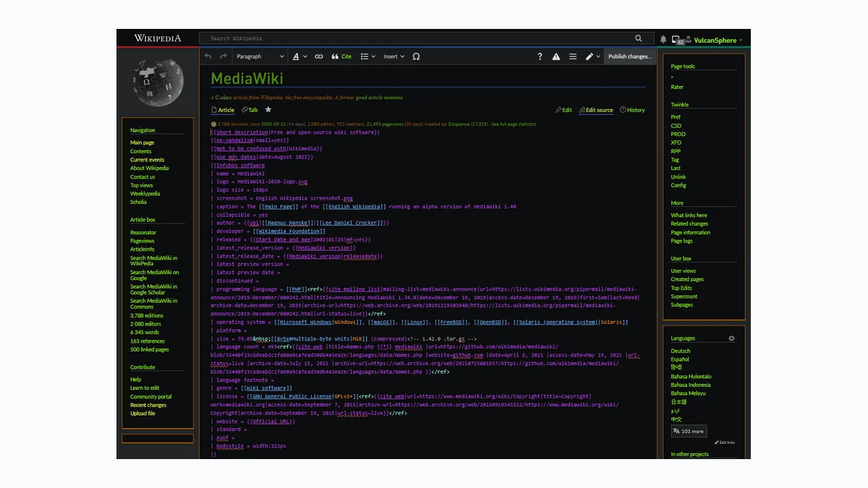The height and width of the screenshot is (488, 868).
Task: Click Weeklypedia in Navigation
Action: pos(145,194)
